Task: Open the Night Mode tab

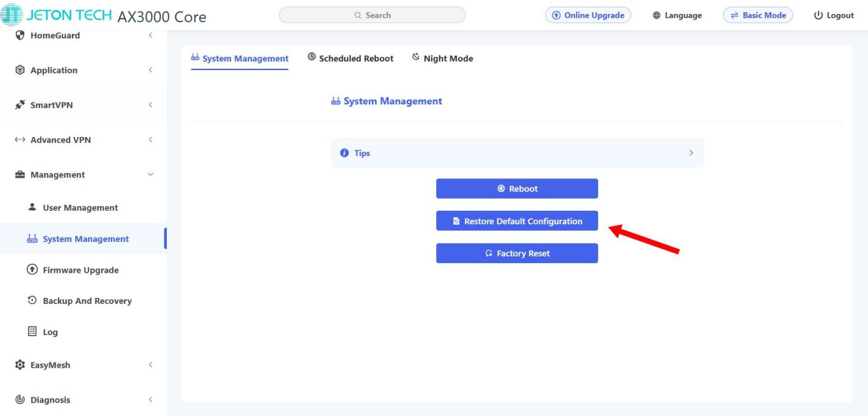Action: pyautogui.click(x=443, y=58)
